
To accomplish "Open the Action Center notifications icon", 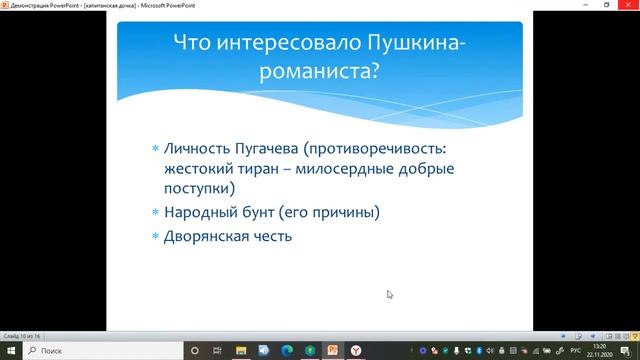I will coord(625,351).
